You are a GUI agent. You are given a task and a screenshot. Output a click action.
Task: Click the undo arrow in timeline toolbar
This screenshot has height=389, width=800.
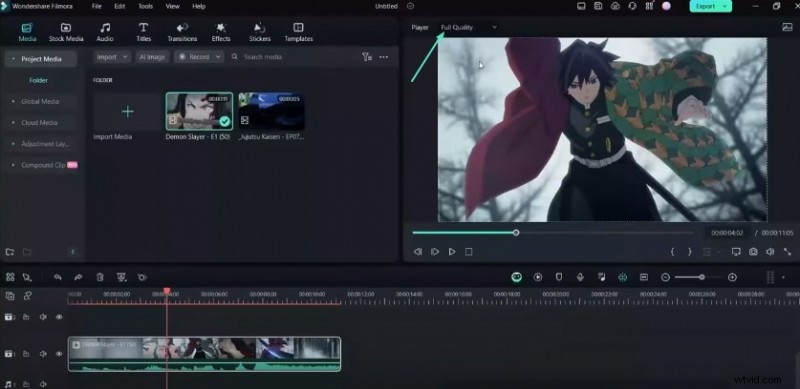point(58,277)
